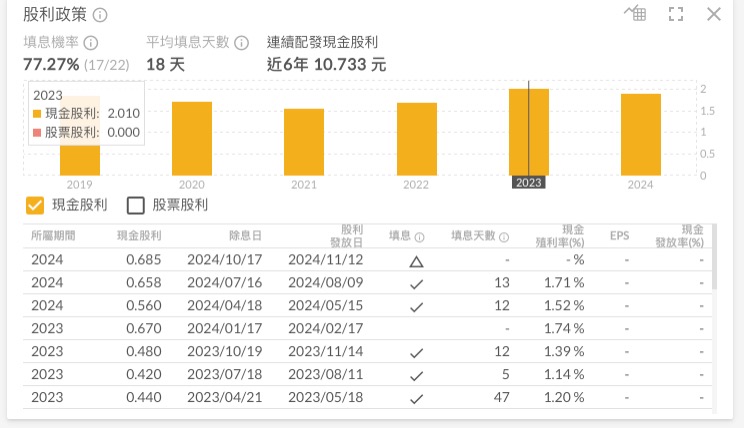Screen dimensions: 744x428
Task: Click the 所屬期間 column header
Action: [x=53, y=236]
